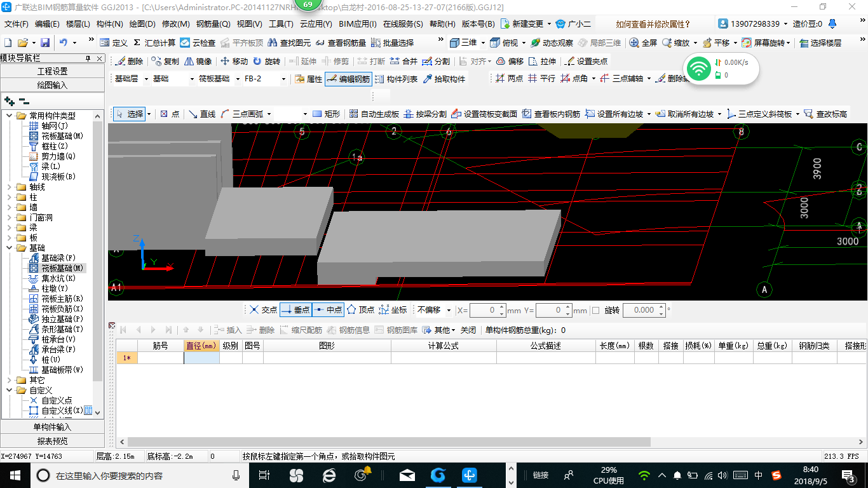This screenshot has height=488, width=868.
Task: Click 查看板内钢筋 view slab rebar
Action: [x=551, y=114]
